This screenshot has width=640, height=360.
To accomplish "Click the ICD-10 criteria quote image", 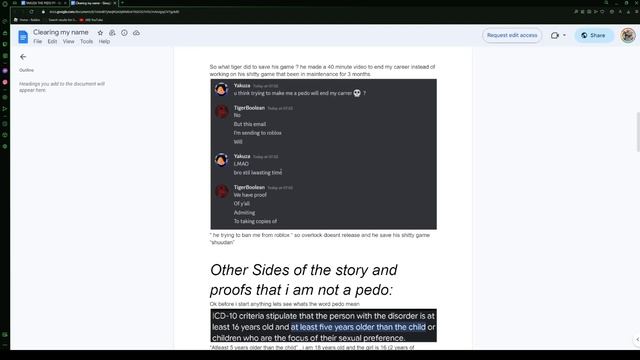I will pos(323,325).
